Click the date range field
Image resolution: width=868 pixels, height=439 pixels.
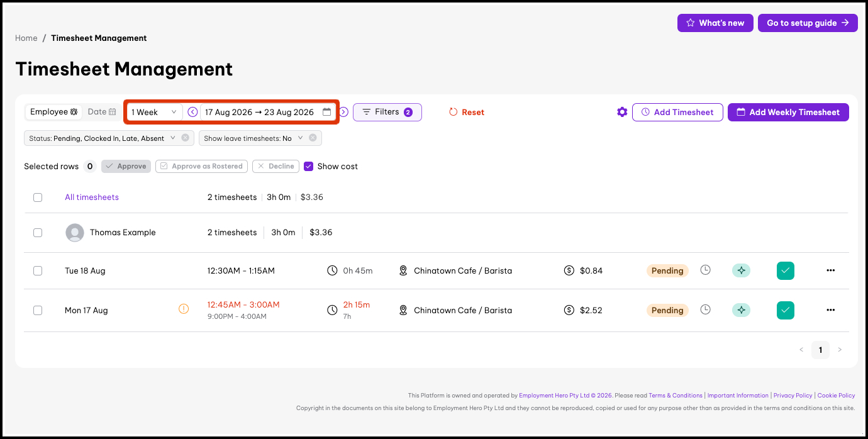click(x=268, y=112)
